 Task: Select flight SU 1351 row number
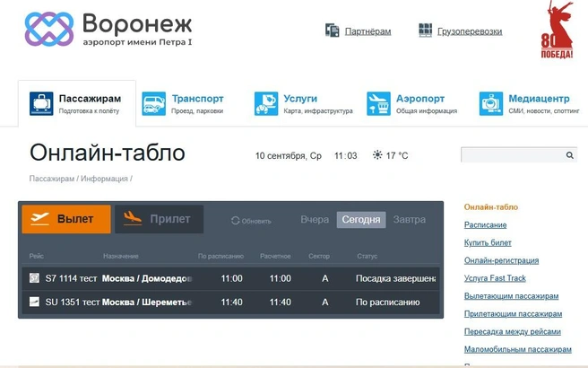click(73, 302)
